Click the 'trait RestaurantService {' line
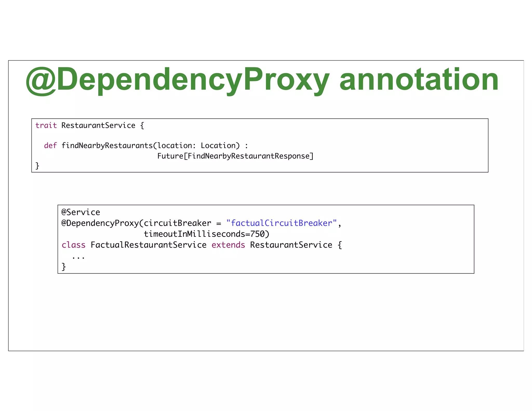Screen dimensions: 532x411 90,125
